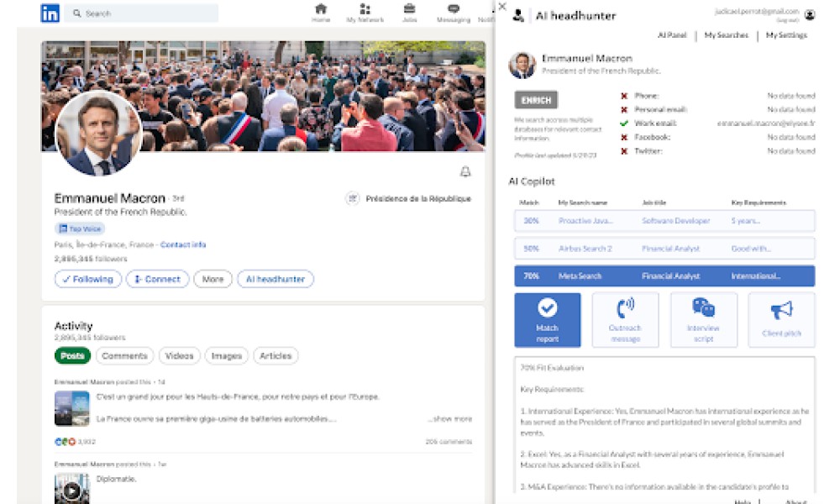
Task: Open the gigafactory post thumbnail
Action: [x=71, y=408]
